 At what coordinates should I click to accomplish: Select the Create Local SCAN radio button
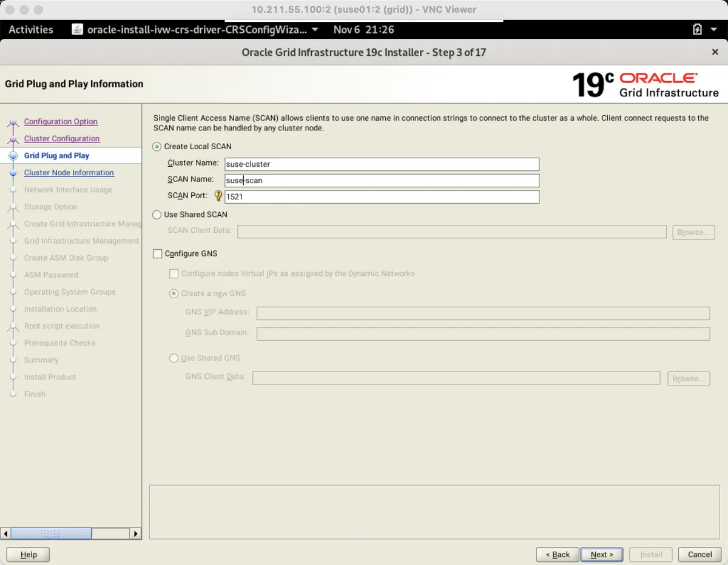(x=157, y=146)
